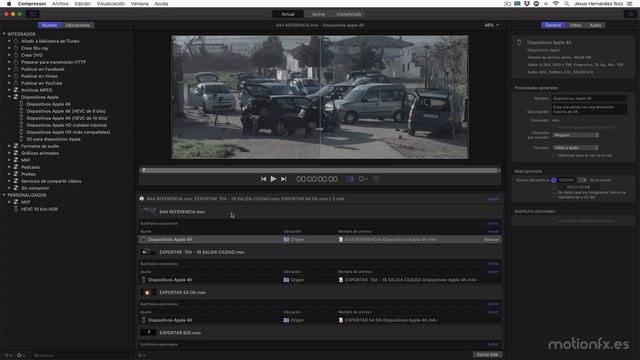The width and height of the screenshot is (640, 360).
Task: Expand the Formatos de audio group
Action: [x=9, y=146]
